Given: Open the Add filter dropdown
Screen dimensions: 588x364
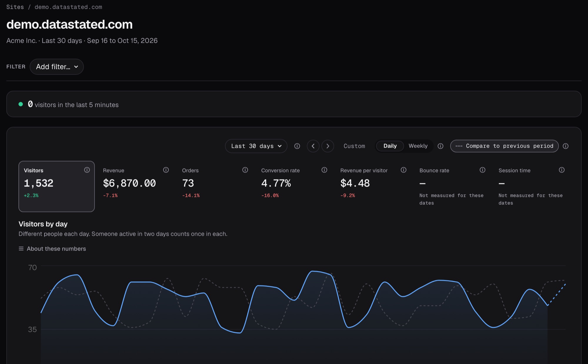Looking at the screenshot, I should point(57,67).
